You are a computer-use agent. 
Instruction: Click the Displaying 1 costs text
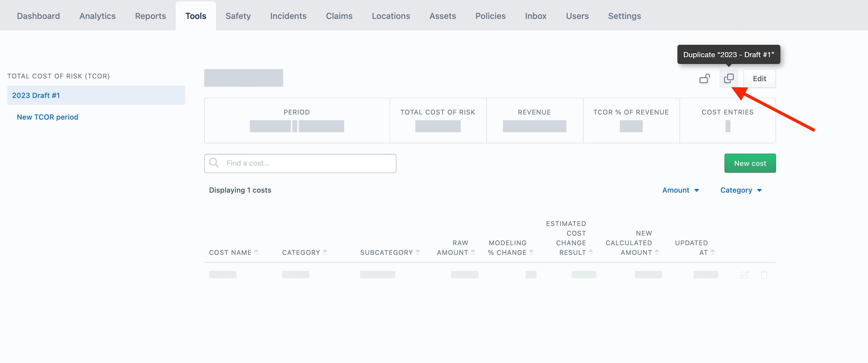pos(240,190)
